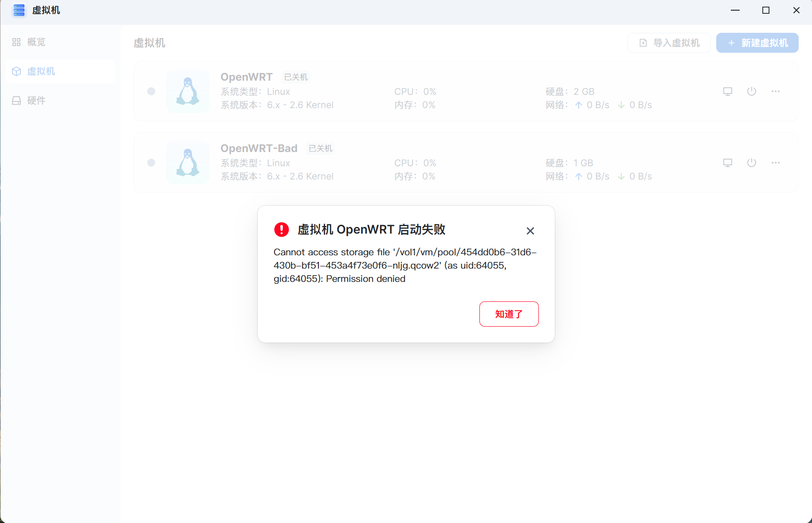This screenshot has width=812, height=523.
Task: Open the 硬件 hardware section
Action: coord(61,101)
